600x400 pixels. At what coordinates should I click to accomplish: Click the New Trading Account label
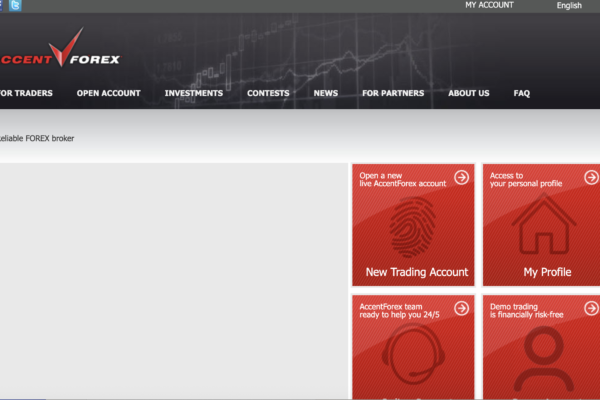tap(417, 272)
